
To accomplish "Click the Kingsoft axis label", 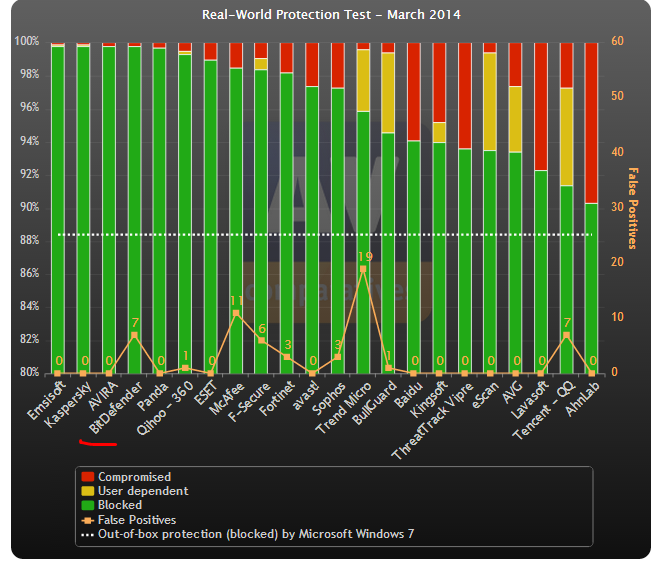I will click(x=429, y=400).
